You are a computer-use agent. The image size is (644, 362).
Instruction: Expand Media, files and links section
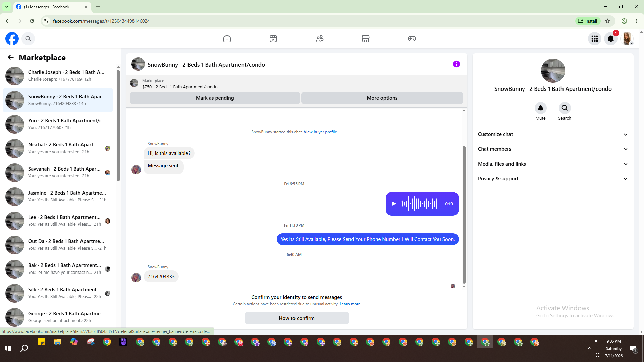click(553, 164)
